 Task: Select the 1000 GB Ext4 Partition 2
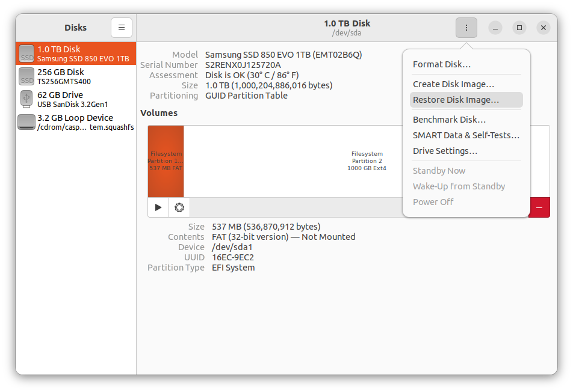coord(367,161)
